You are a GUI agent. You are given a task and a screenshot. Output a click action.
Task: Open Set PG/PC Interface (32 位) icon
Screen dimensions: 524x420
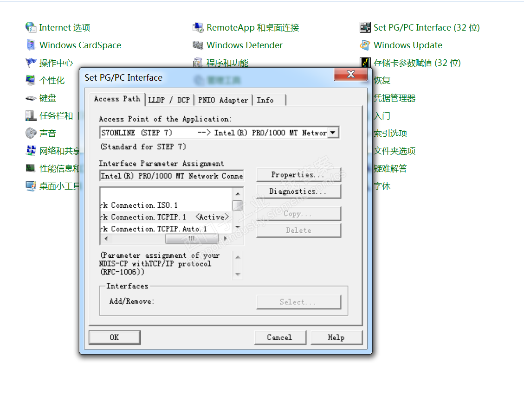[x=365, y=27]
